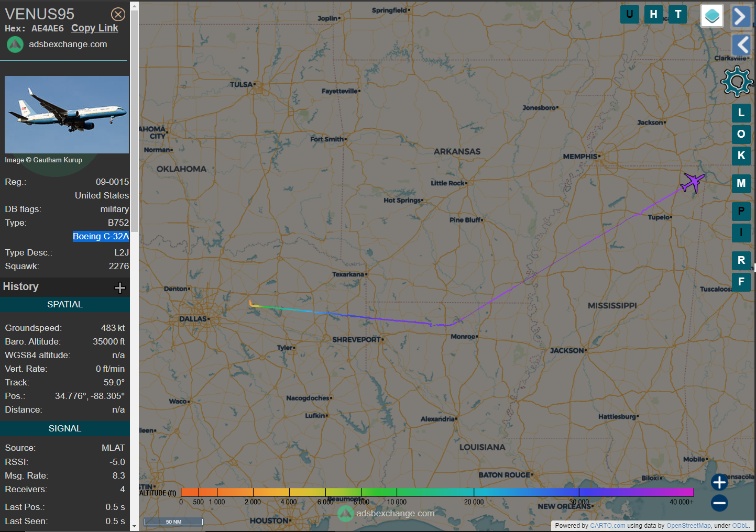Toggle the H map button
Image resolution: width=756 pixels, height=532 pixels.
(653, 14)
